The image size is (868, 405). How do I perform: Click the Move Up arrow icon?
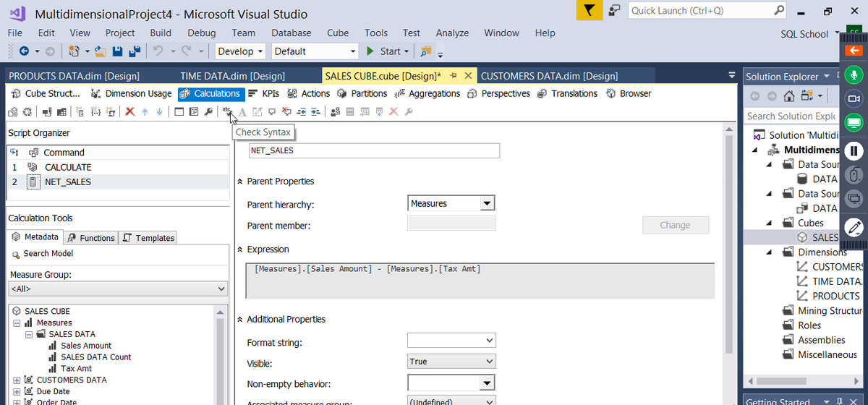(145, 112)
